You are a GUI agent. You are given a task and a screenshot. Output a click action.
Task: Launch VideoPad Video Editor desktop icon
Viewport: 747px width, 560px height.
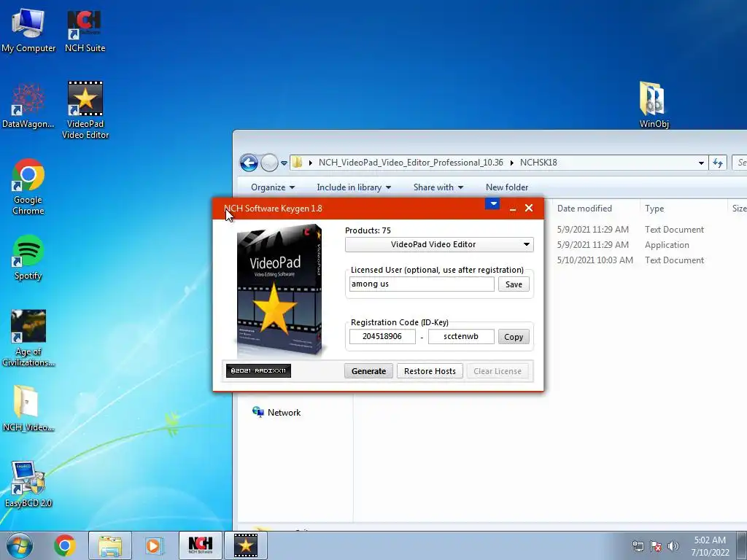pyautogui.click(x=85, y=111)
